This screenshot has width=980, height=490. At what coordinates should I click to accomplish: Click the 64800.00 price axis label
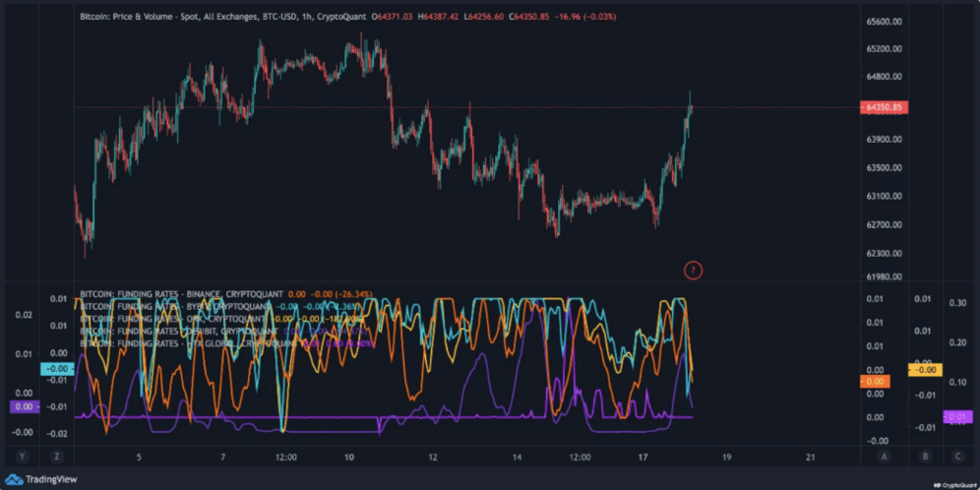[884, 78]
